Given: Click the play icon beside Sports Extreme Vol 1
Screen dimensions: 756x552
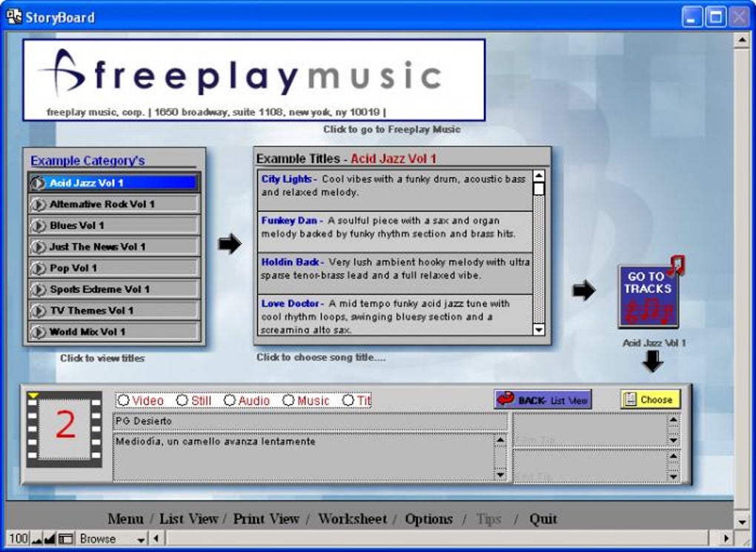Looking at the screenshot, I should point(38,289).
